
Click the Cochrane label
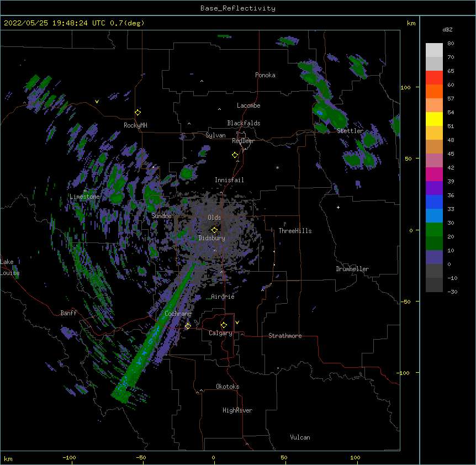[x=178, y=314]
